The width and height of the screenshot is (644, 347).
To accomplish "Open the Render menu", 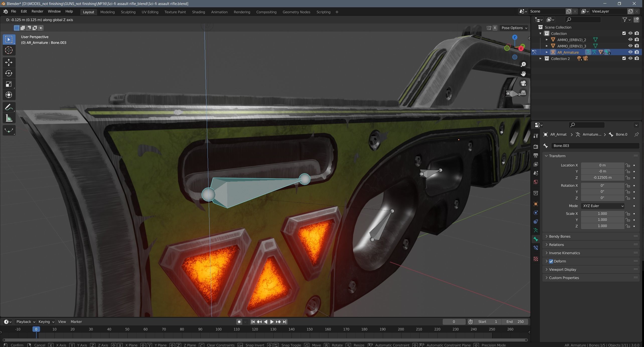I will click(37, 11).
